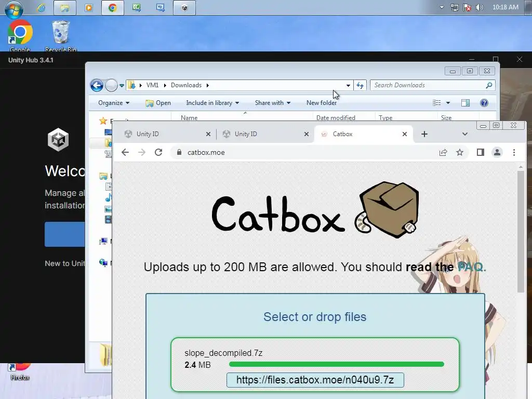The image size is (532, 399).
Task: Create a New folder in Downloads
Action: pyautogui.click(x=321, y=103)
